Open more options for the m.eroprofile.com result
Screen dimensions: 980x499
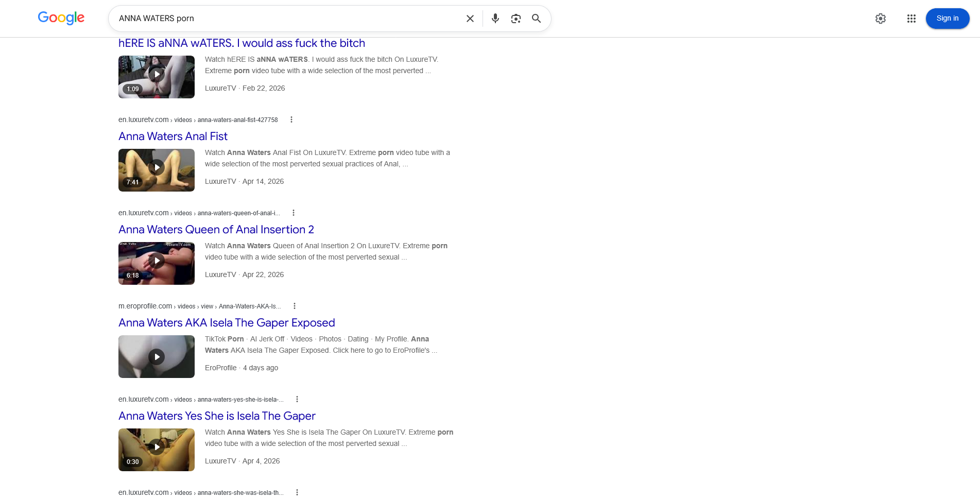295,306
